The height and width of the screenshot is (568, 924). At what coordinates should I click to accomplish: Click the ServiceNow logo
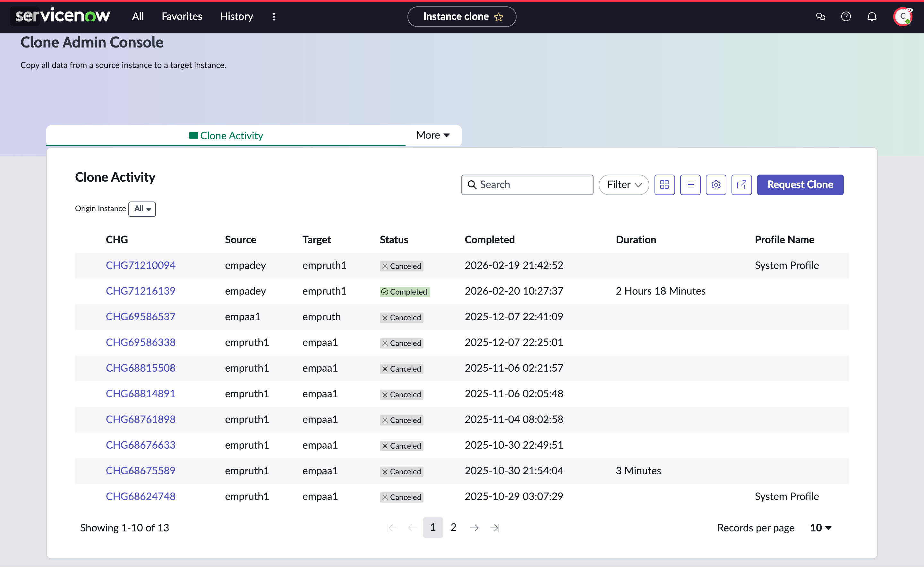[x=63, y=16]
